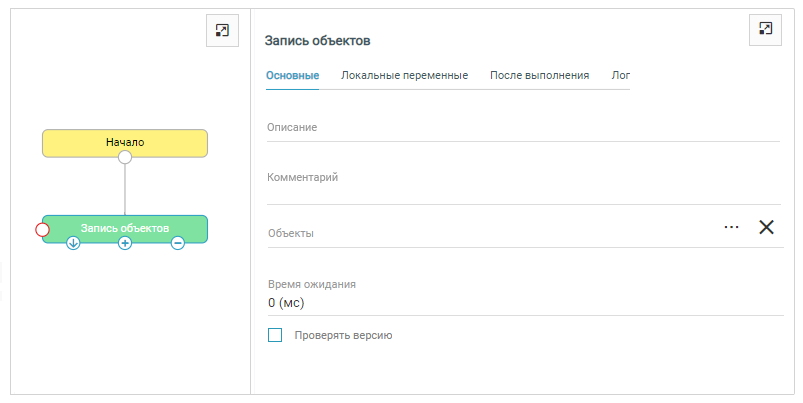Screen dimensions: 803x403
Task: Select the yellow Начало node
Action: 125,142
